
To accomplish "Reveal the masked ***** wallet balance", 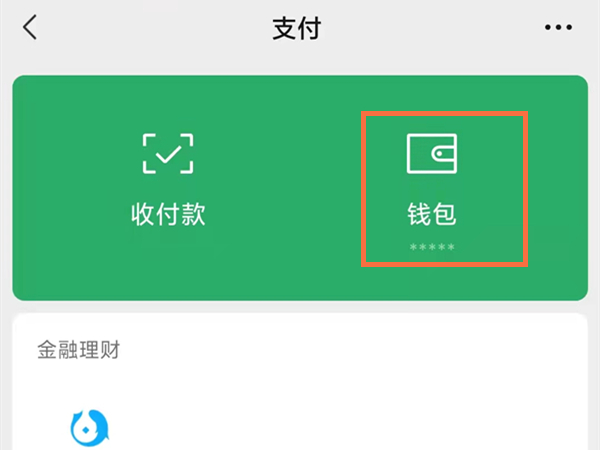I will click(432, 247).
